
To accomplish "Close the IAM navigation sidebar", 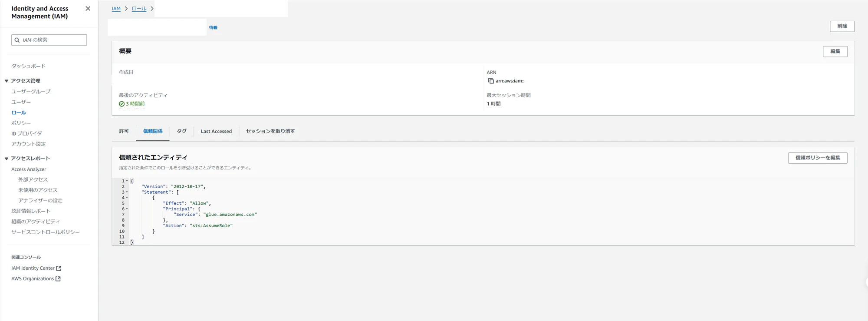I will (88, 9).
